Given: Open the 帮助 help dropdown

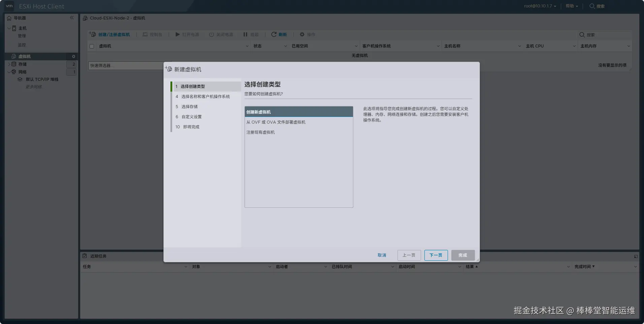Looking at the screenshot, I should click(572, 6).
